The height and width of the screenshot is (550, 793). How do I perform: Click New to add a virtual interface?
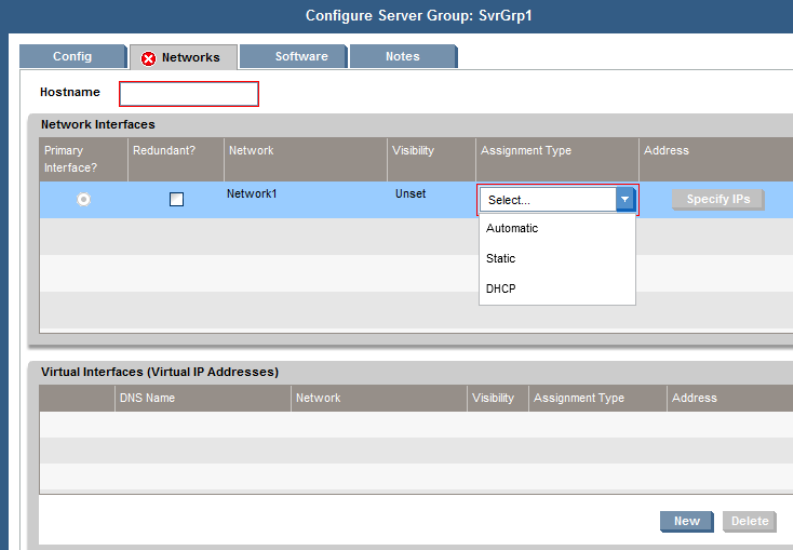(686, 521)
